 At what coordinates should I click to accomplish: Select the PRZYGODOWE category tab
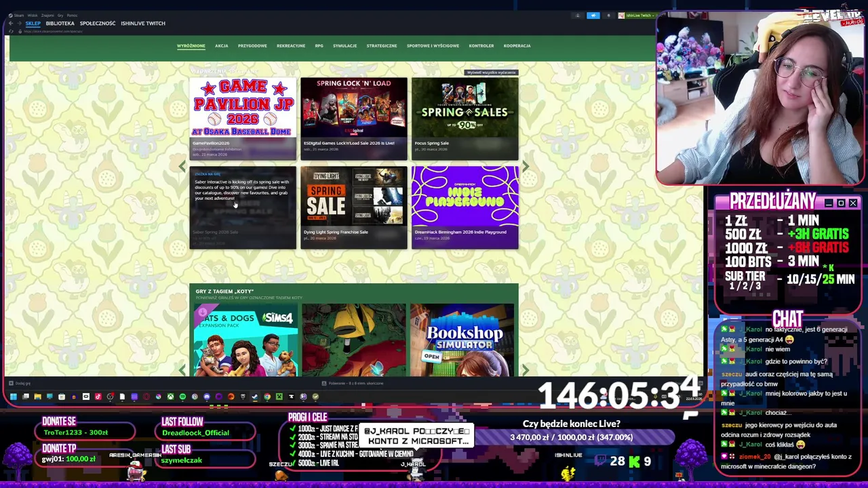(252, 45)
